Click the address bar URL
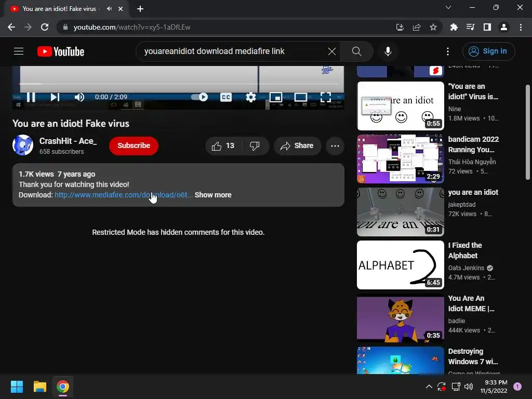Viewport: 532px width, 399px height. pyautogui.click(x=132, y=27)
